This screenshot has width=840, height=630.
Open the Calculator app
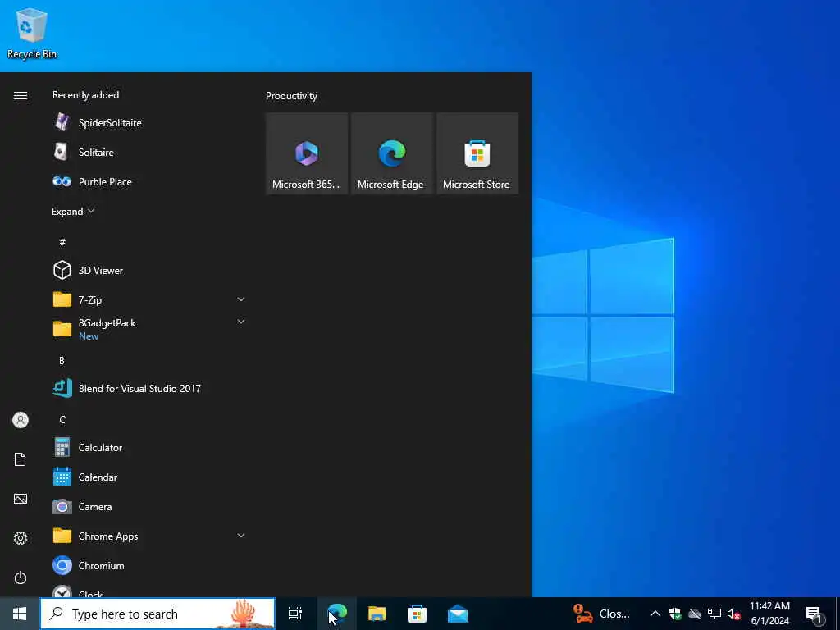tap(148, 447)
